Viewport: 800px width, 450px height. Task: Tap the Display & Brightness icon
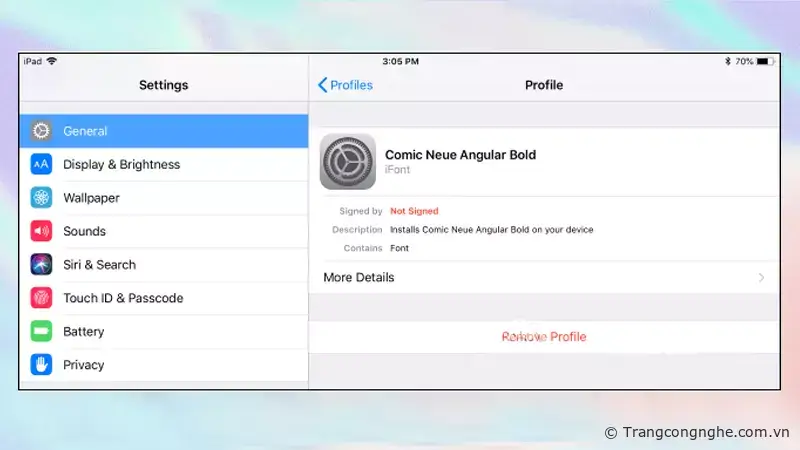point(41,164)
